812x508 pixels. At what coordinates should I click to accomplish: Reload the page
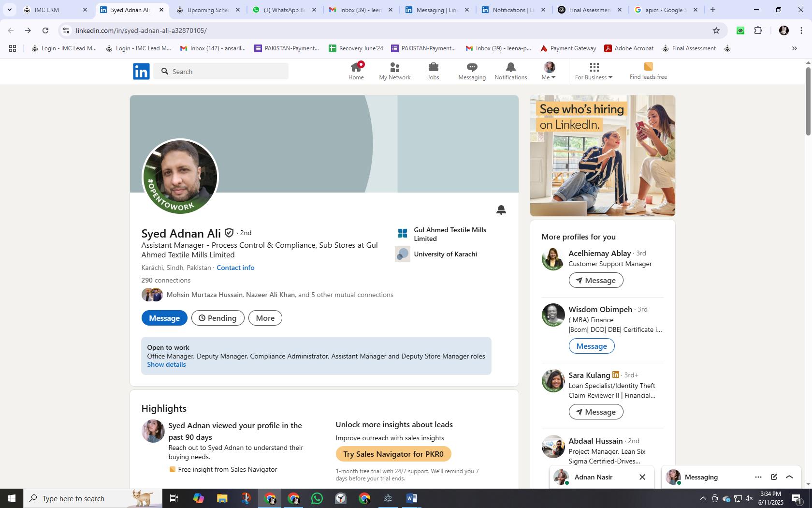(x=45, y=30)
